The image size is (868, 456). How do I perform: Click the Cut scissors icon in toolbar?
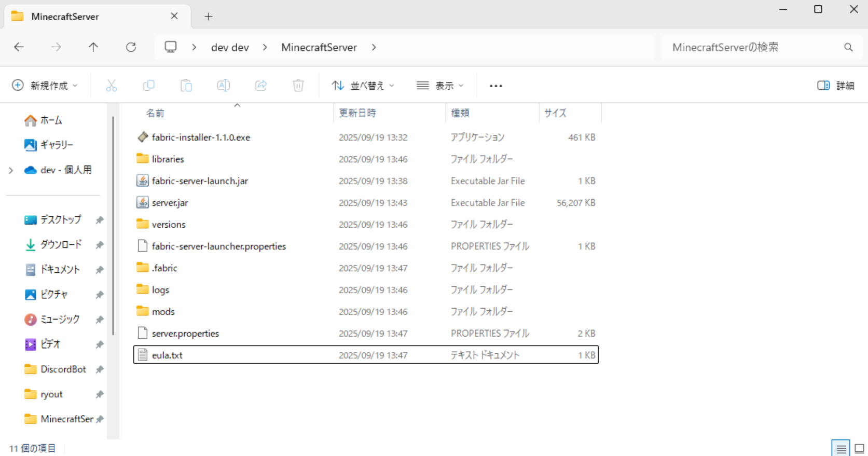pyautogui.click(x=111, y=86)
